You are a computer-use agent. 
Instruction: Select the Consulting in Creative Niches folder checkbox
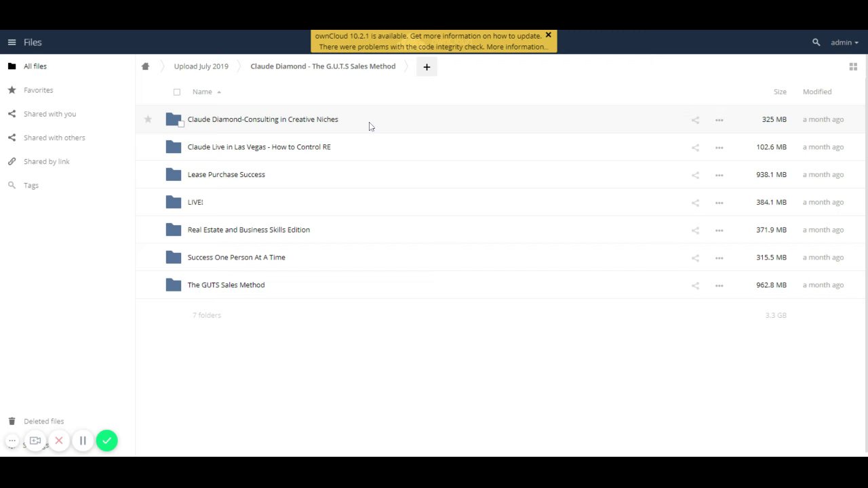(181, 124)
